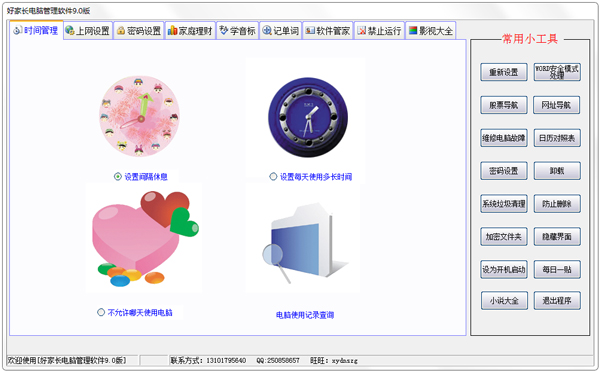Click the 重新设置 button
The height and width of the screenshot is (372, 600).
tap(504, 72)
